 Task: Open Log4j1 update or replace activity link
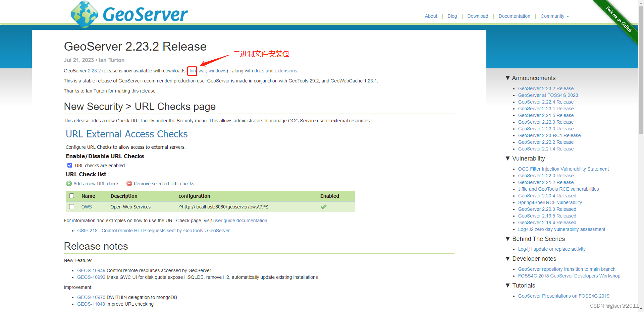pos(552,249)
